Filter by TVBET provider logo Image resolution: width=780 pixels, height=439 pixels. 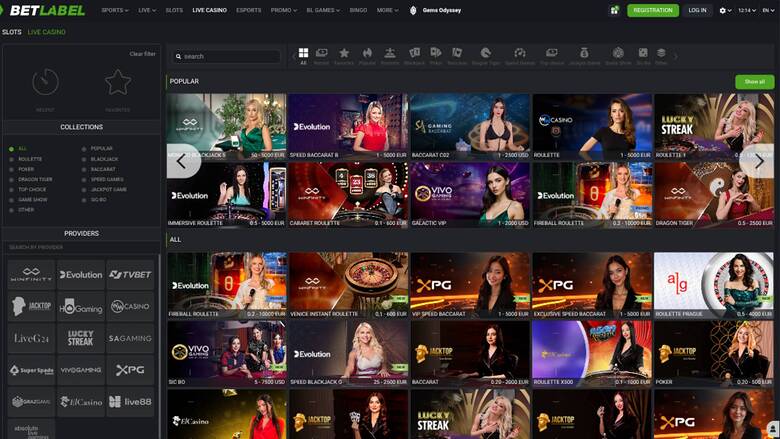130,274
